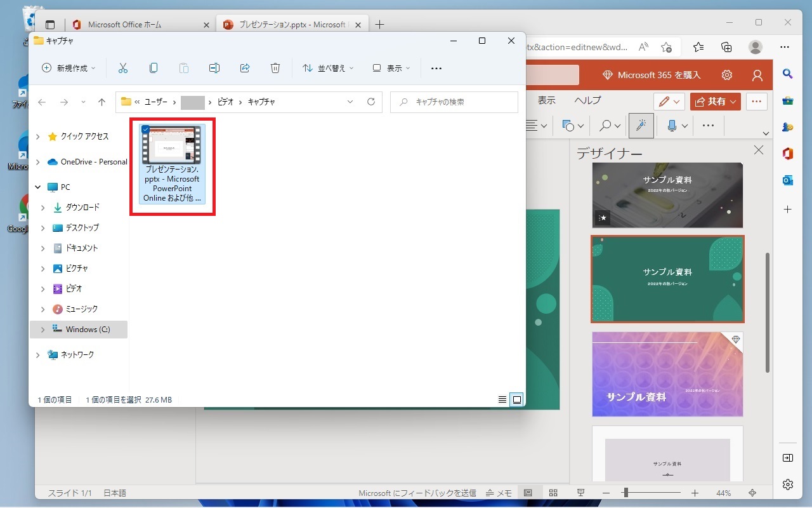Open Office icon in Edge sidebar
812x508 pixels.
[x=788, y=154]
